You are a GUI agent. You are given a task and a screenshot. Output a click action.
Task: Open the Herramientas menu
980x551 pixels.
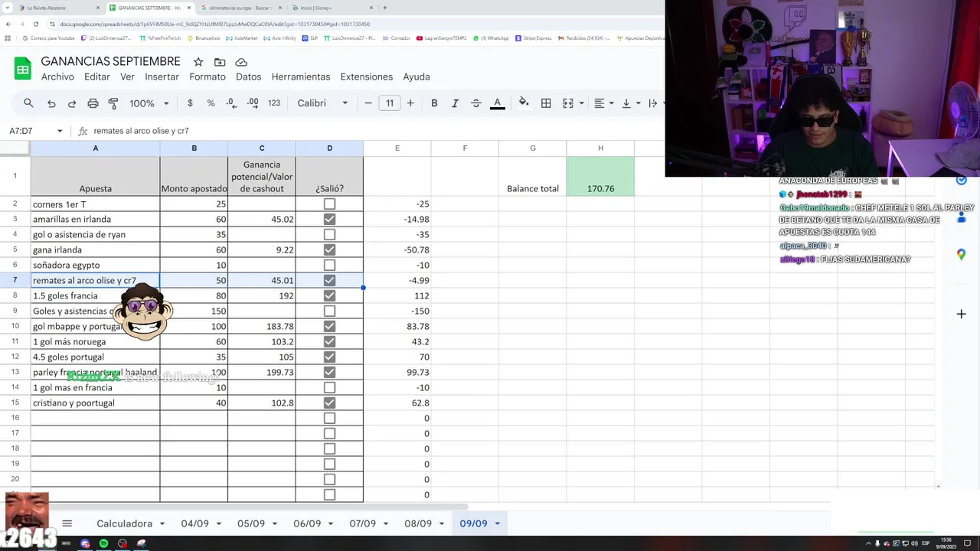301,77
